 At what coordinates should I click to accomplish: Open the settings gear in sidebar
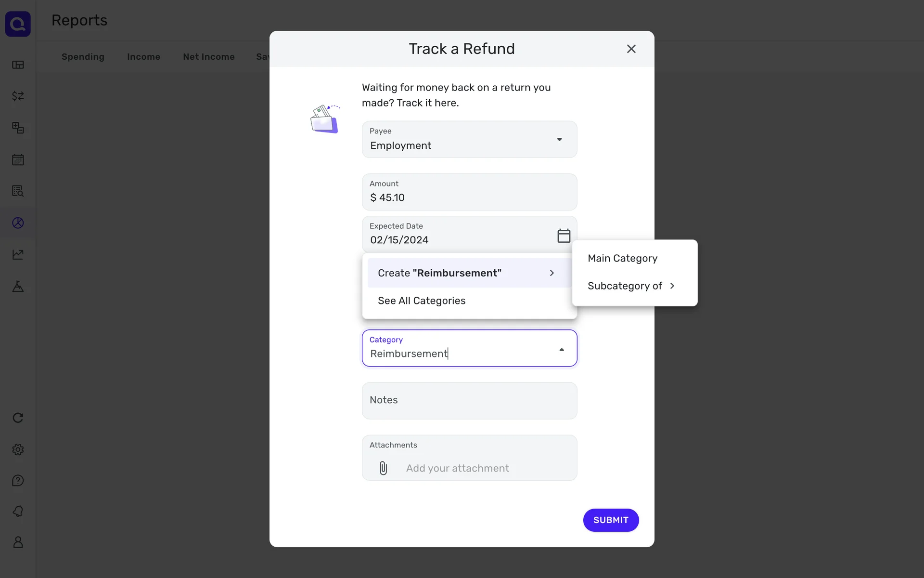(x=18, y=449)
